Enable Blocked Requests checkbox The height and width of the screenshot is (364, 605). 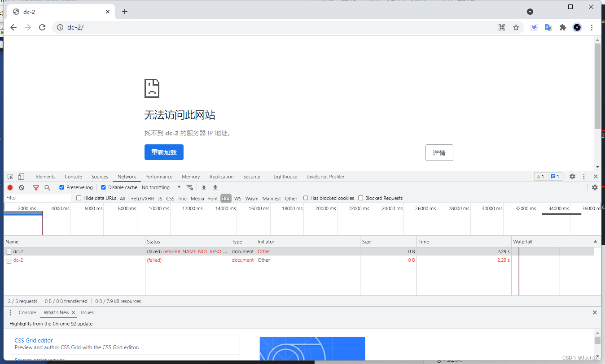360,198
